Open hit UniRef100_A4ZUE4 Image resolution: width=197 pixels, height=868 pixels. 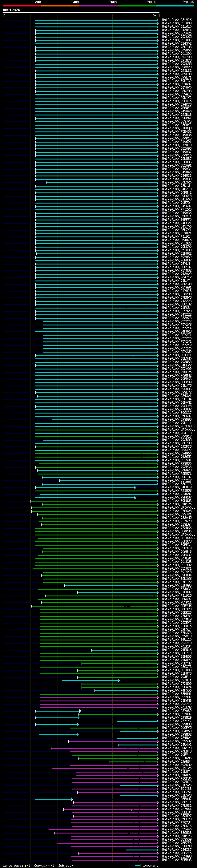tap(177, 30)
